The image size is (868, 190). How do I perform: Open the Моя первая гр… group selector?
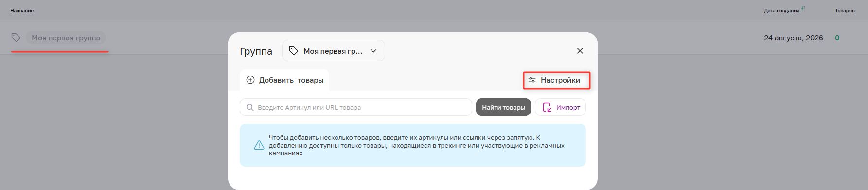pyautogui.click(x=334, y=51)
